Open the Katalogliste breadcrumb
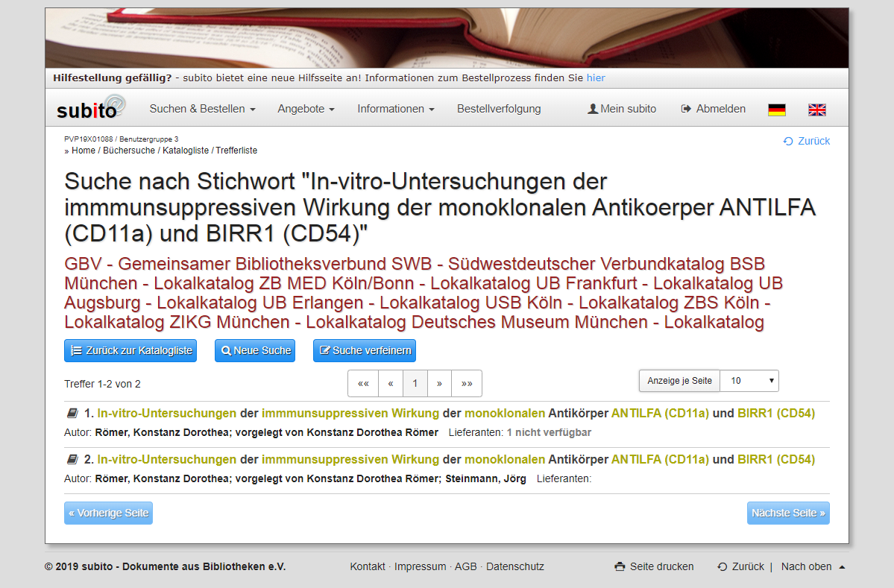Image resolution: width=894 pixels, height=588 pixels. pyautogui.click(x=186, y=151)
